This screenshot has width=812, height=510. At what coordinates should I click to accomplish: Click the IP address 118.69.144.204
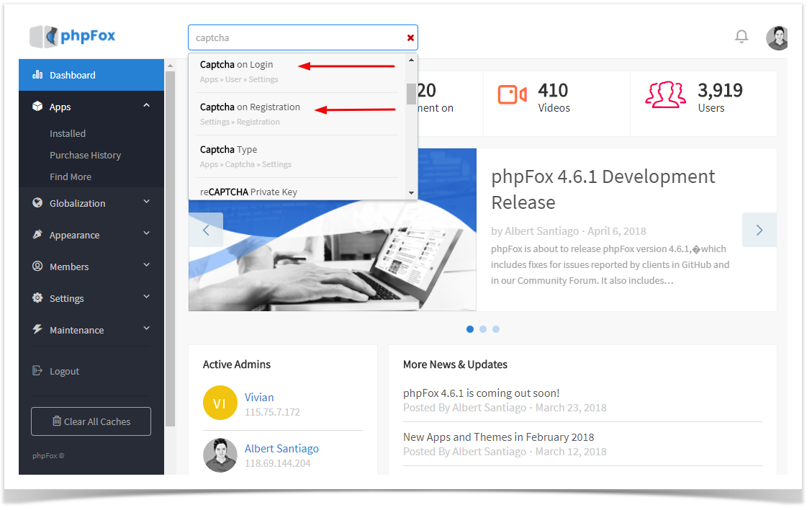(278, 463)
